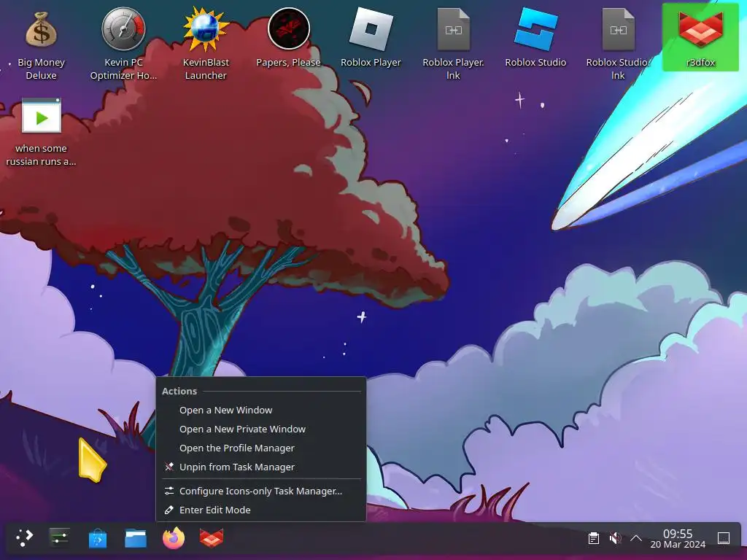The image size is (747, 560).
Task: Click the r3dfox icon in the taskbar
Action: coord(212,538)
